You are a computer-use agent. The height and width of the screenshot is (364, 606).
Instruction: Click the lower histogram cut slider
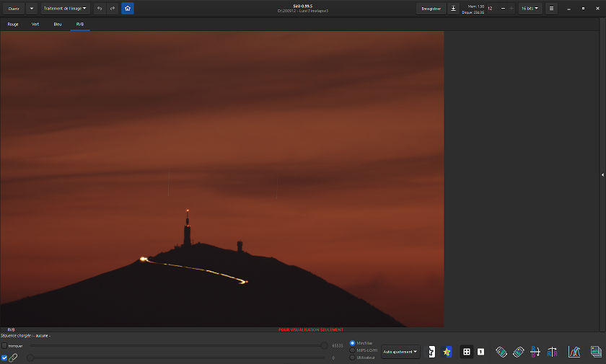(x=177, y=358)
